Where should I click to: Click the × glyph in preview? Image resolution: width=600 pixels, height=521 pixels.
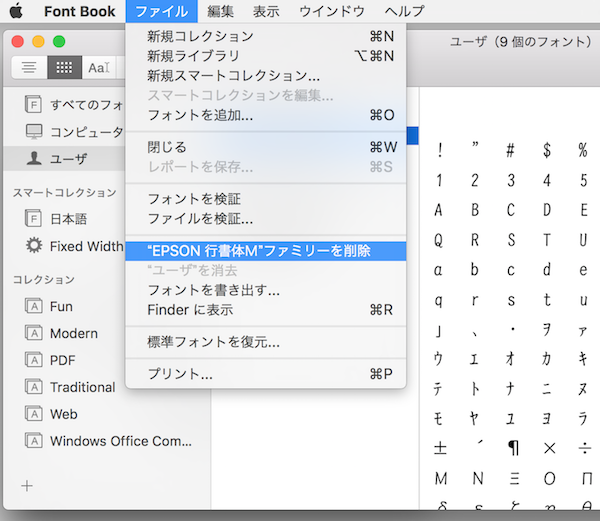pos(549,448)
